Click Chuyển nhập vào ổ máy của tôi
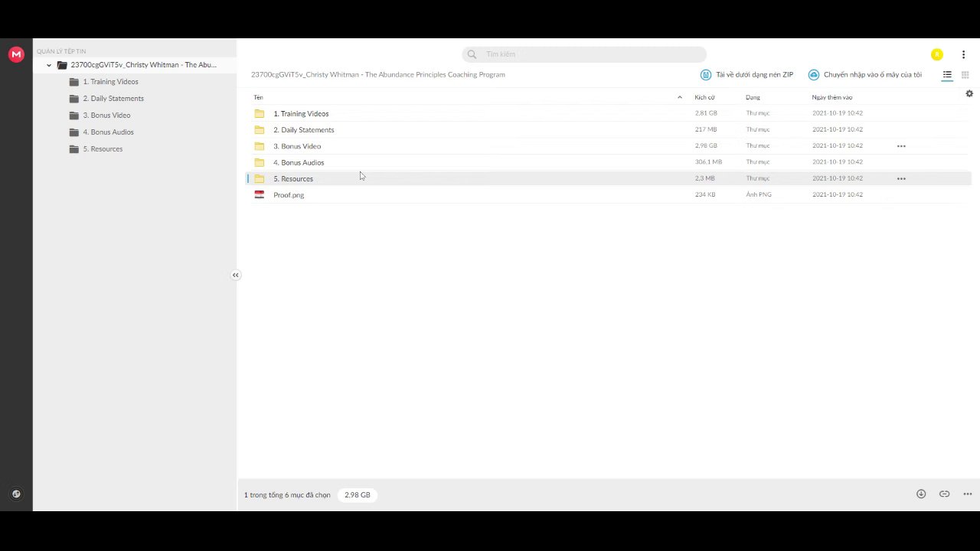Image resolution: width=980 pixels, height=551 pixels. click(865, 75)
